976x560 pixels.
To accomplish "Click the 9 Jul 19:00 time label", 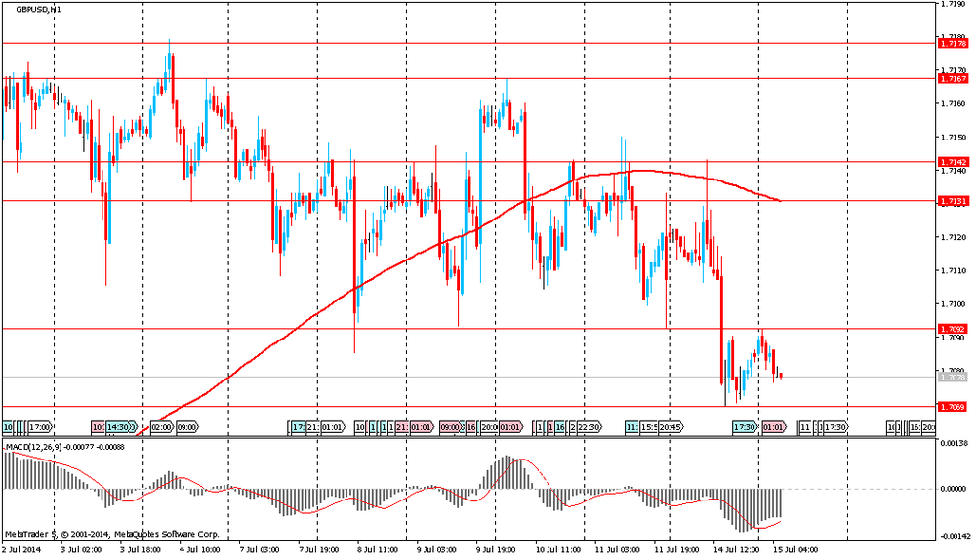I will tap(496, 550).
